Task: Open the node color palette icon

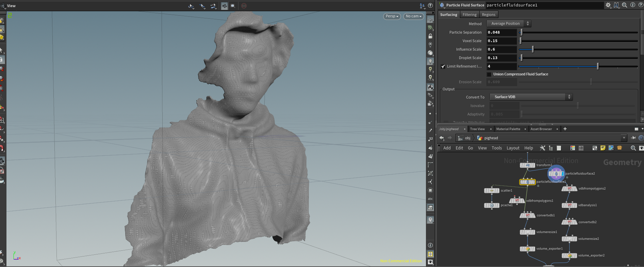Action: coord(573,148)
